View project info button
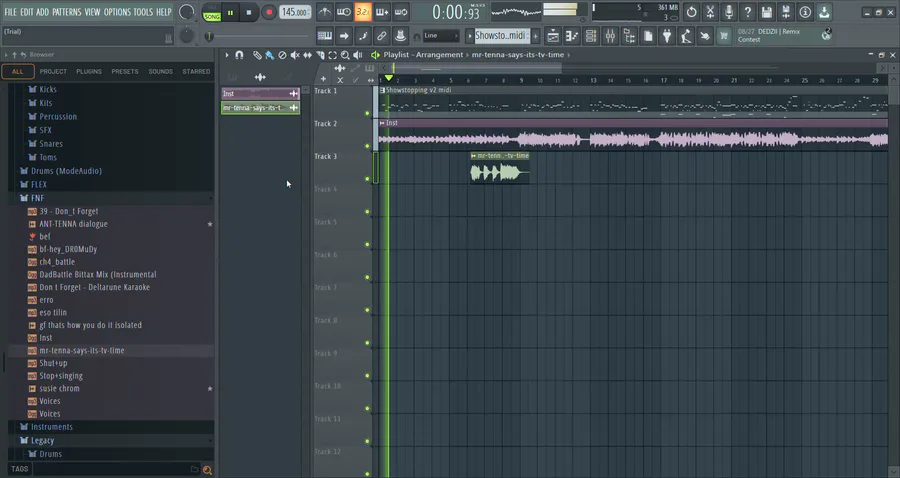This screenshot has width=900, height=478. coord(805,11)
